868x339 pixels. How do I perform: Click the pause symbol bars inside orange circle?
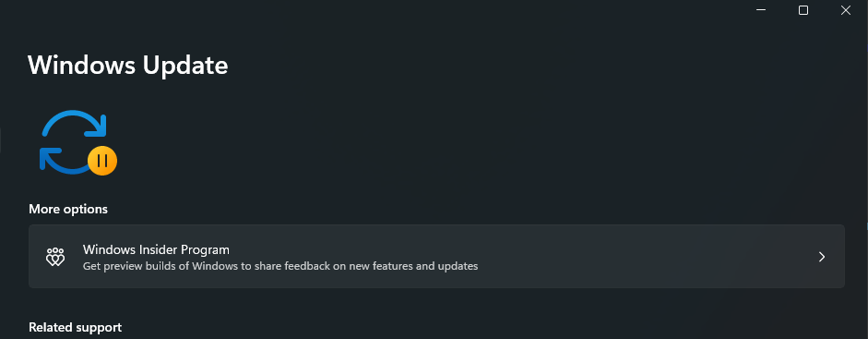(x=102, y=162)
